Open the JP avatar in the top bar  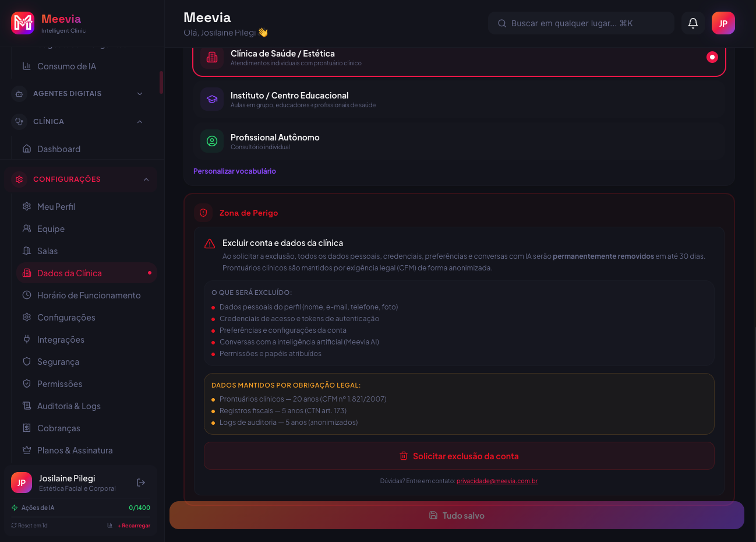723,23
